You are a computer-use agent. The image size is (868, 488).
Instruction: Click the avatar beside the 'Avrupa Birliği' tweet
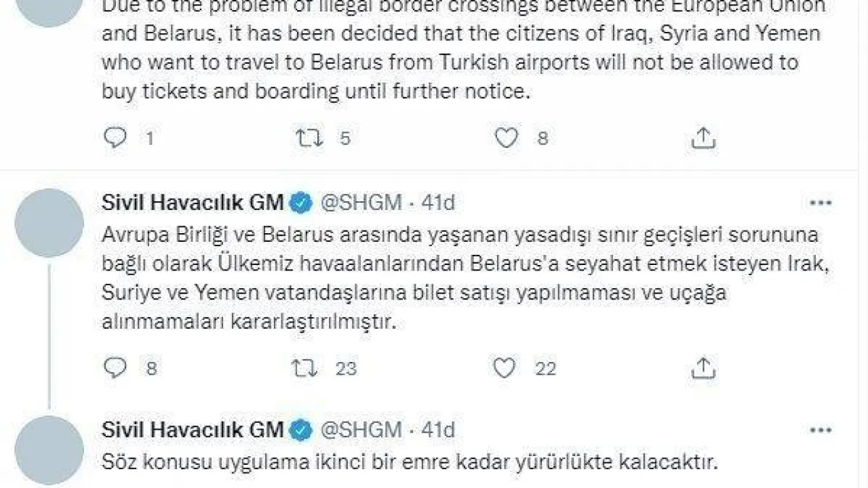(49, 223)
